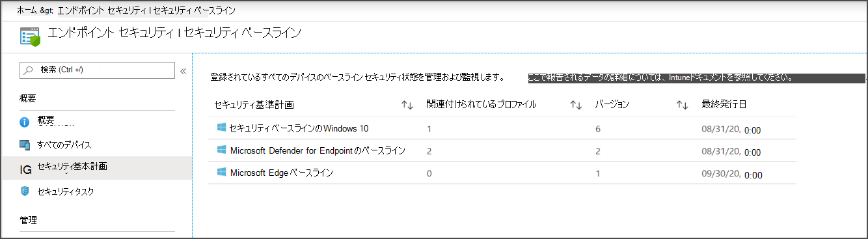Click Windows icon of Defender for Endpoint row
The height and width of the screenshot is (239, 868).
[x=221, y=150]
